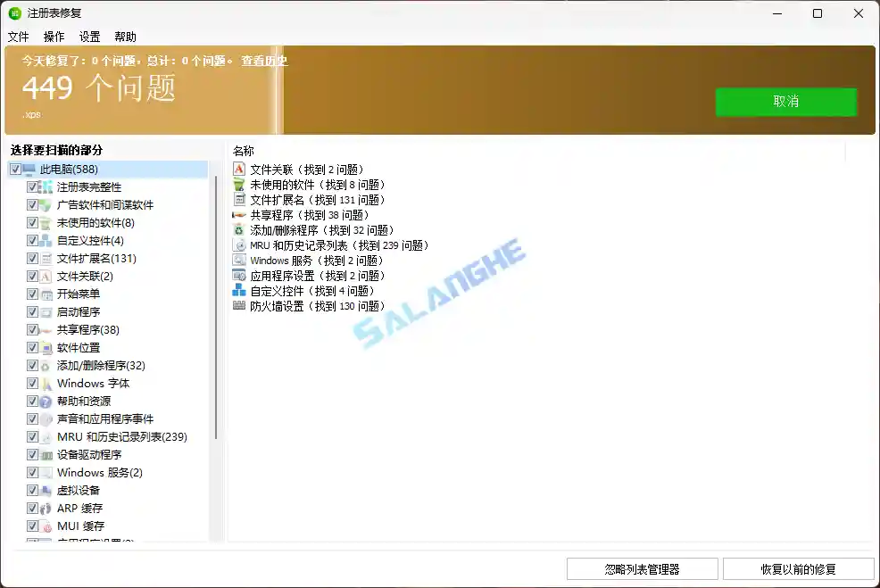Viewport: 880px width, 588px height.
Task: Click the Windows 字体 tree icon
Action: pyautogui.click(x=46, y=383)
